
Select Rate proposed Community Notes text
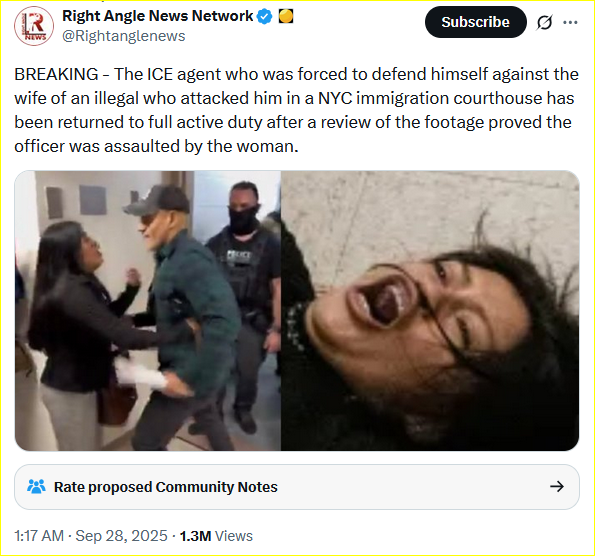[x=165, y=487]
